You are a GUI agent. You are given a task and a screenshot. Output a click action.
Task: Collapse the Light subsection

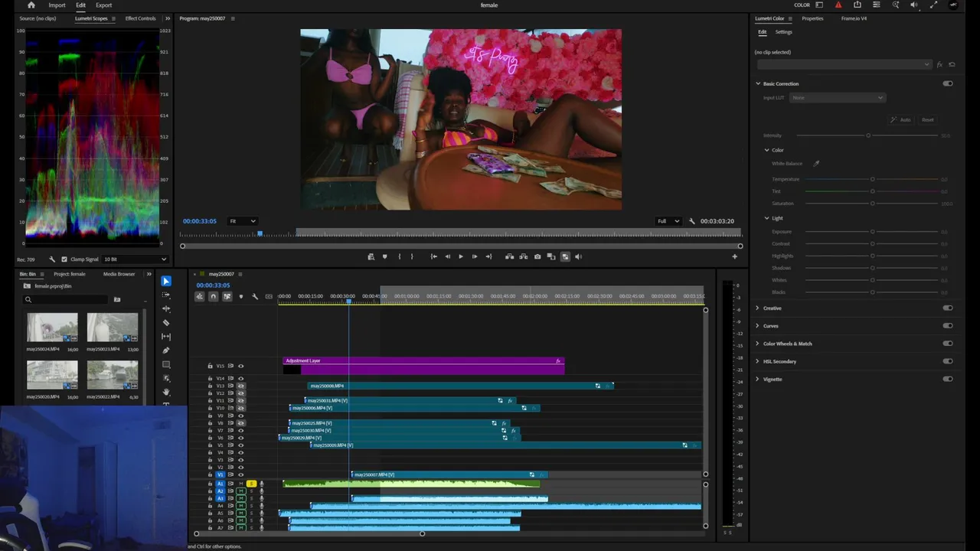coord(767,218)
